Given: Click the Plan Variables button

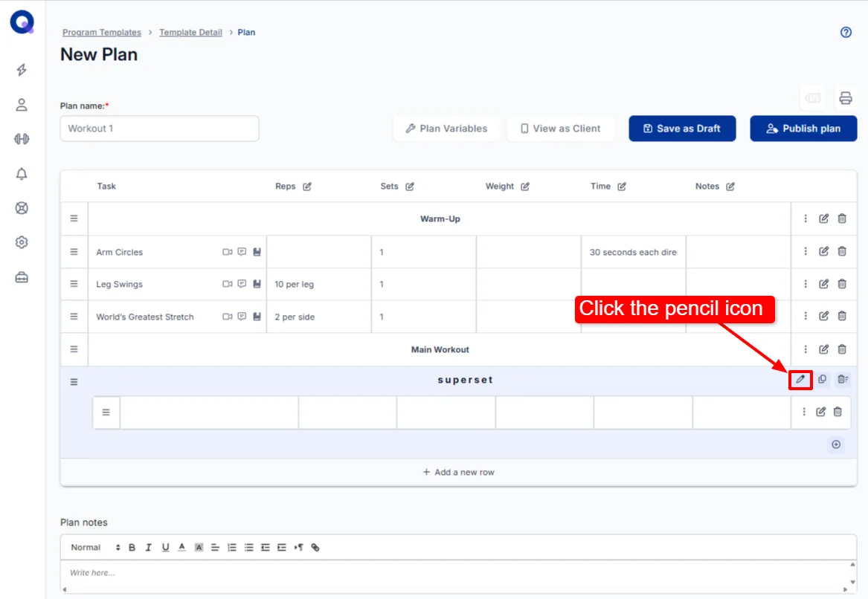Looking at the screenshot, I should (x=446, y=129).
